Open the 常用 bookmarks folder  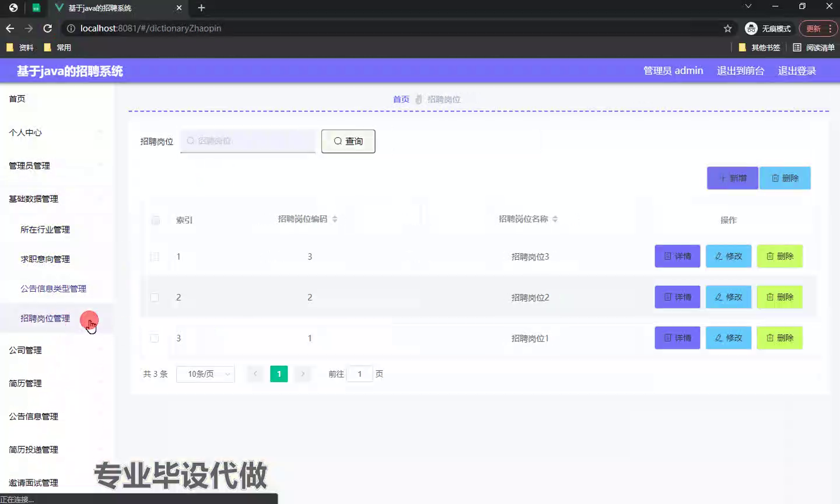(58, 47)
